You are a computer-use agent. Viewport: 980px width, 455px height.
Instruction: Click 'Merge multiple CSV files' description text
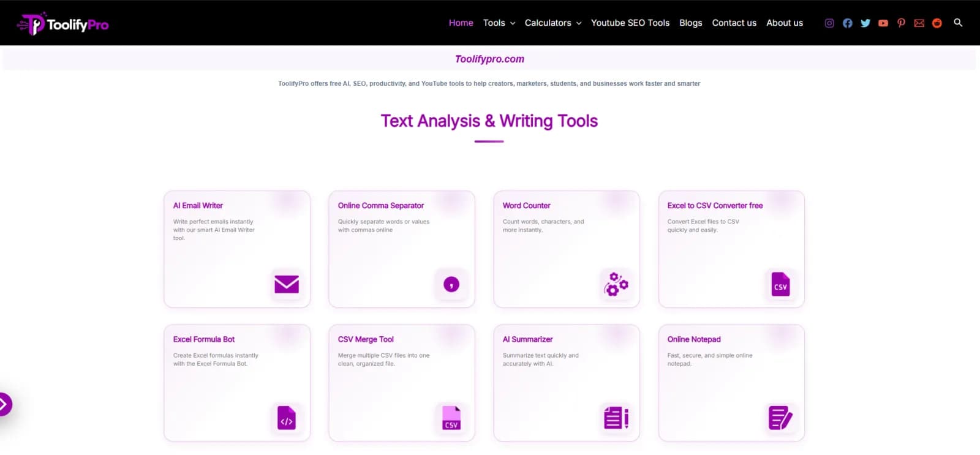point(384,359)
